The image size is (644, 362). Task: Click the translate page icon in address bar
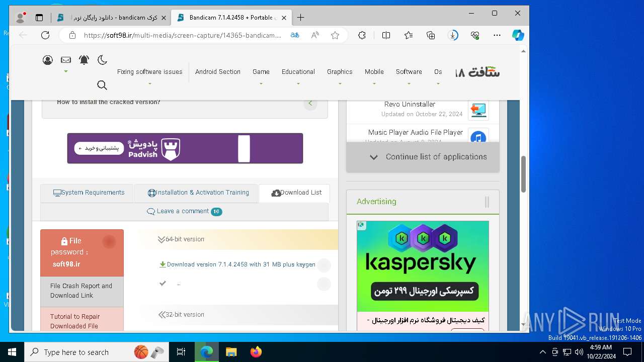(295, 35)
